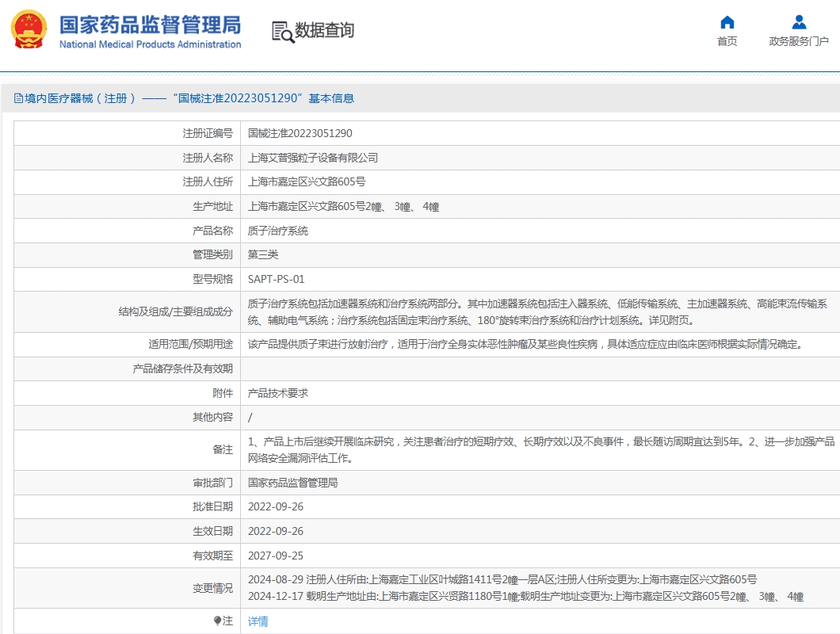Click the national emblem logo

coord(29,30)
